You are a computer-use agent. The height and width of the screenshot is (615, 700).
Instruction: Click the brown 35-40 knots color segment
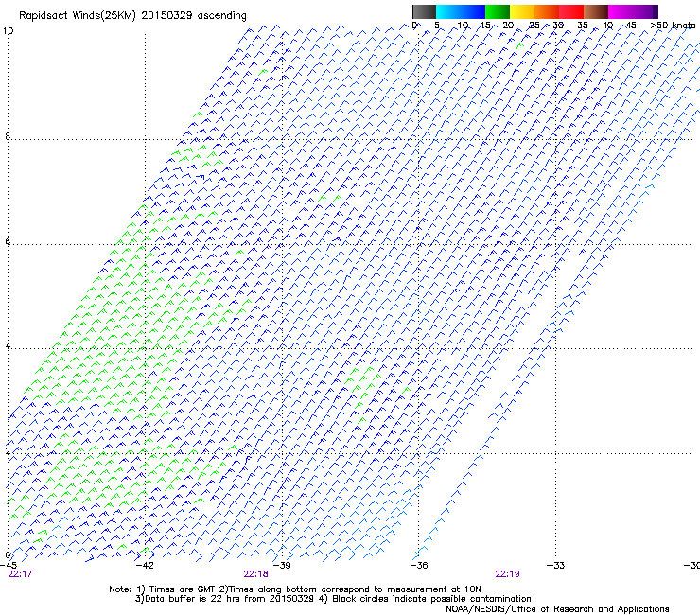tap(596, 11)
